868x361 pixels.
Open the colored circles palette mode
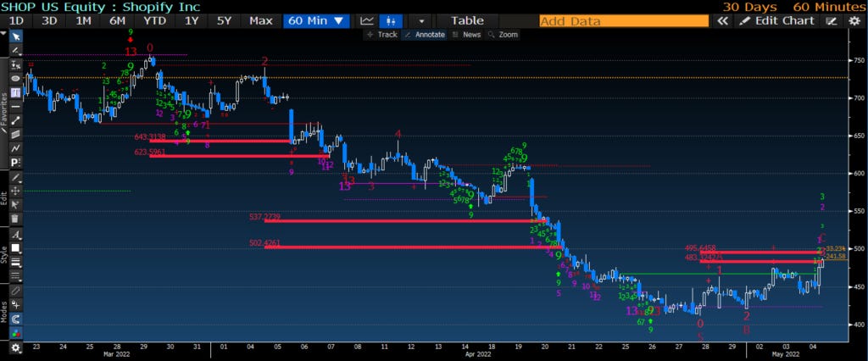(16, 333)
